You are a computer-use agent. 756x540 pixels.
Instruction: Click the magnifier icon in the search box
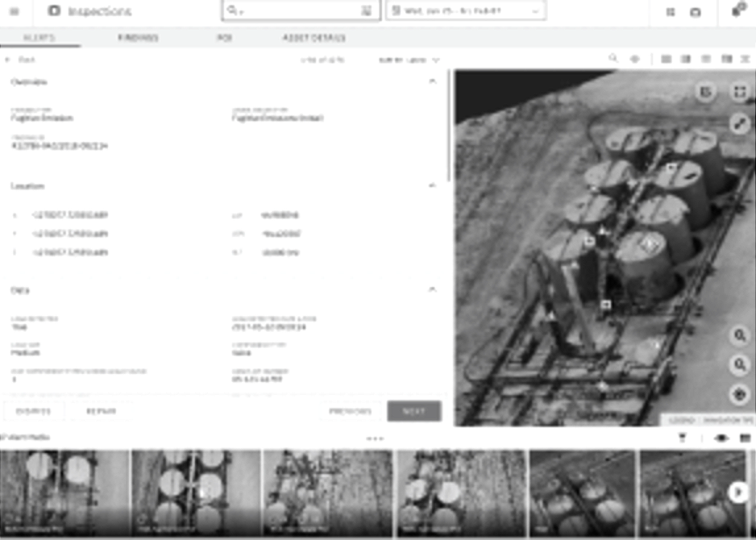pos(232,10)
